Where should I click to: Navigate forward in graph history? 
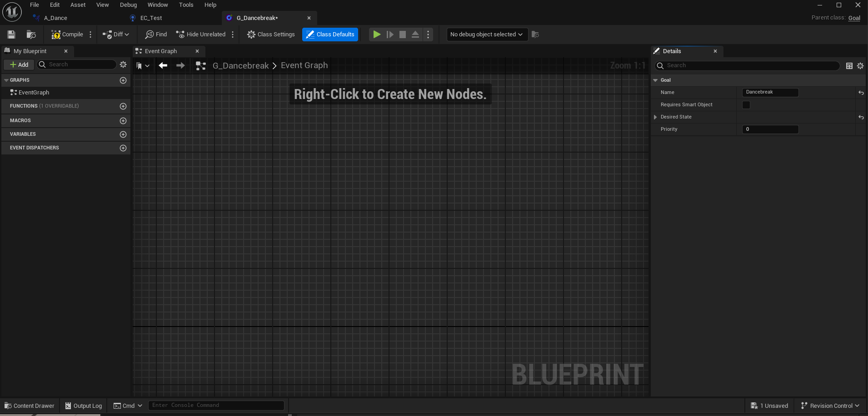pos(180,65)
